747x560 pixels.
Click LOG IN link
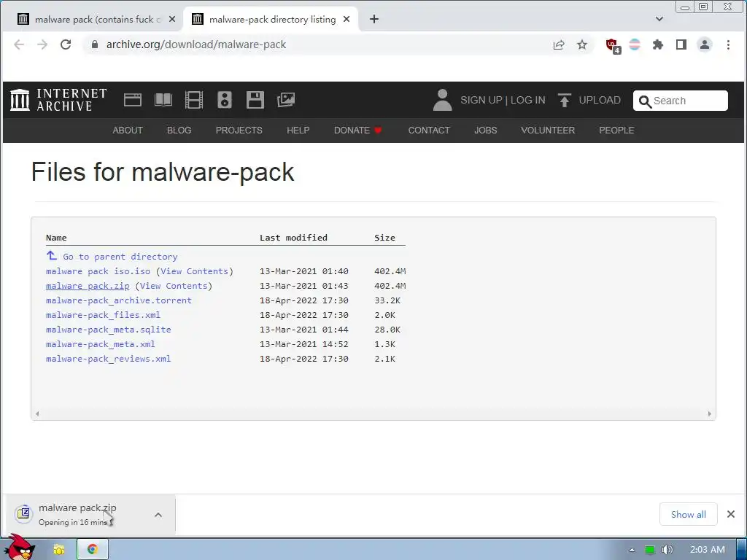pyautogui.click(x=528, y=100)
